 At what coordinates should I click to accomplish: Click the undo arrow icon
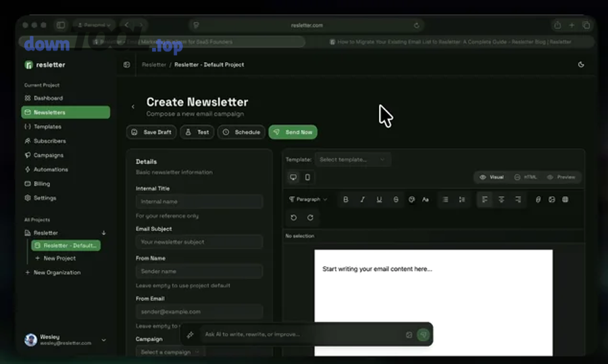[293, 217]
